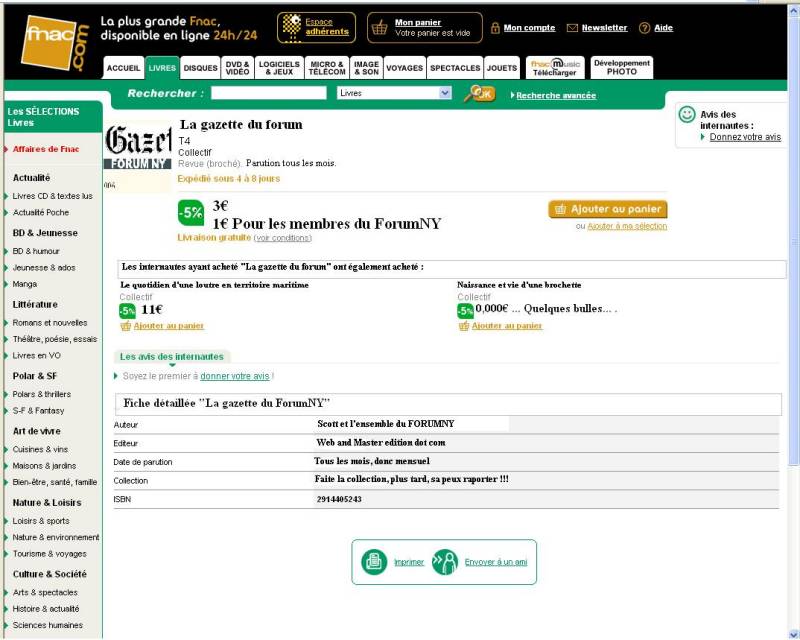Screen dimensions: 800x640
Task: Click Livres CD & textes lus sidebar link
Action: [x=53, y=196]
